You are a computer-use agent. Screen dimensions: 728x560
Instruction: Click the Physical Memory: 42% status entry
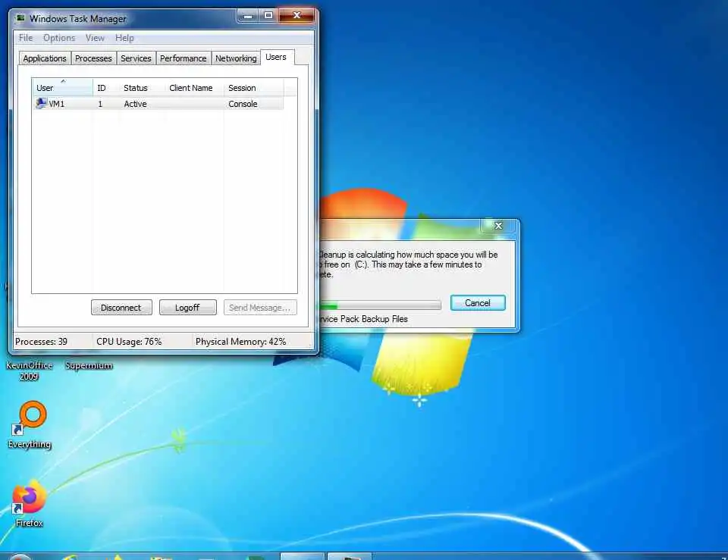(240, 342)
